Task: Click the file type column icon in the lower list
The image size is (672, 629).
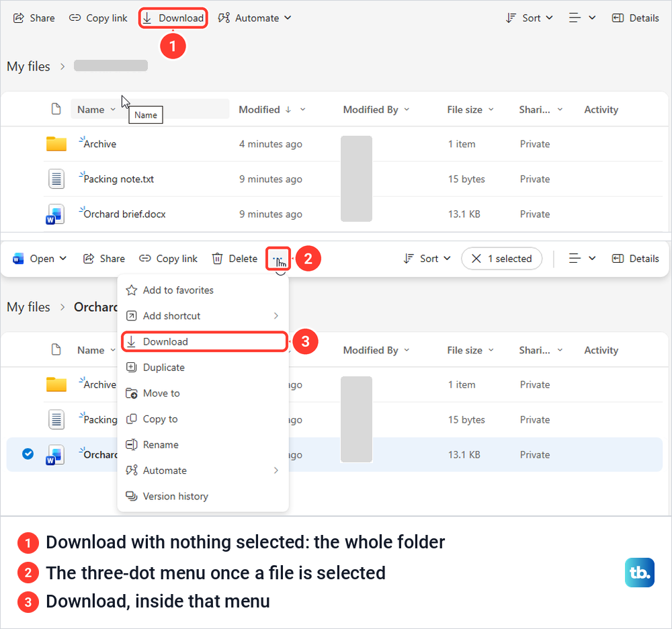Action: (x=56, y=350)
